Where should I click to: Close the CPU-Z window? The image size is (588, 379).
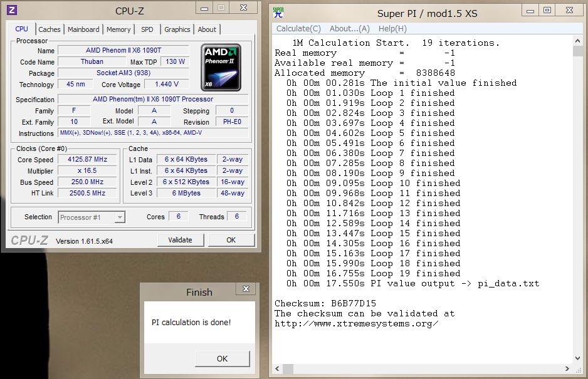click(243, 8)
